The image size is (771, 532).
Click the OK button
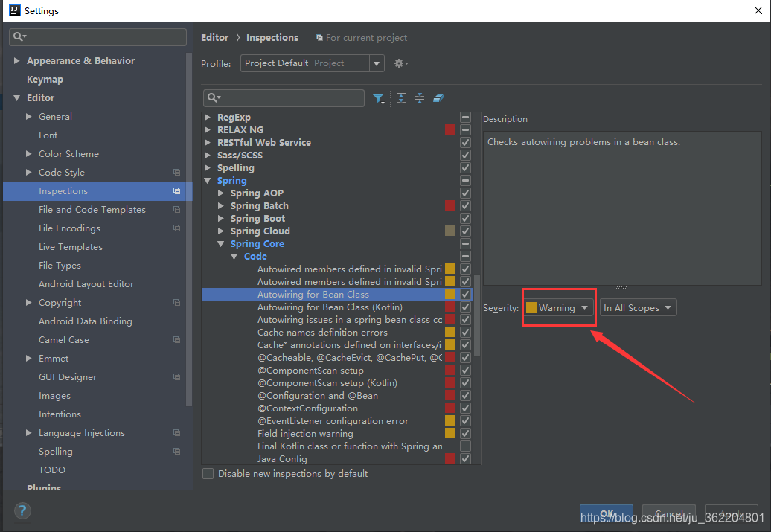point(607,514)
